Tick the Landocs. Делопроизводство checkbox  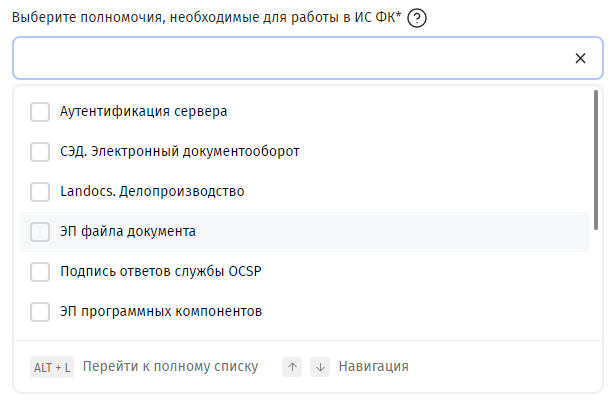pyautogui.click(x=40, y=192)
